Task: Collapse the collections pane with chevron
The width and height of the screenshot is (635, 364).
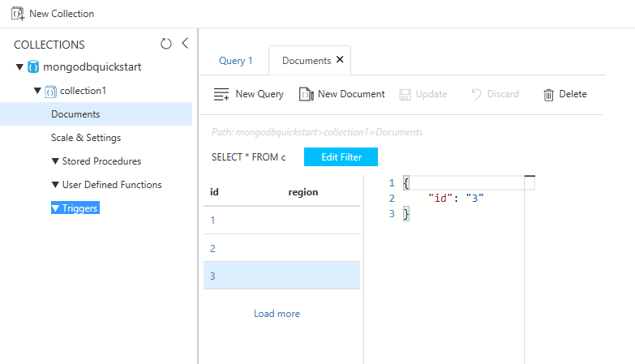Action: (x=184, y=43)
